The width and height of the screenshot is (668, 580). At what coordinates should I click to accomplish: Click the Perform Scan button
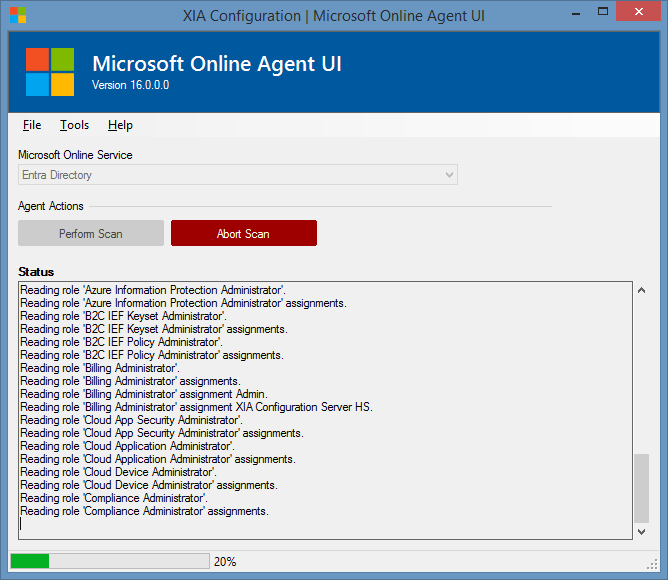click(x=91, y=233)
